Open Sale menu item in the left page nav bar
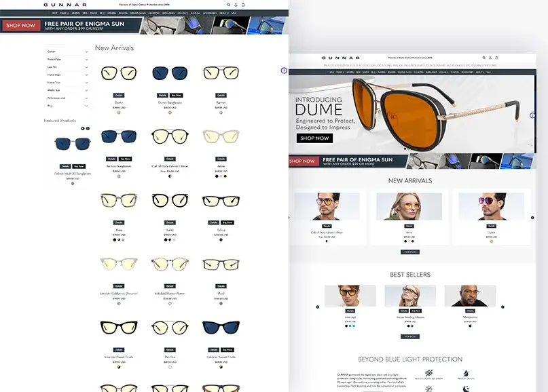This screenshot has height=392, width=548. 234,13
